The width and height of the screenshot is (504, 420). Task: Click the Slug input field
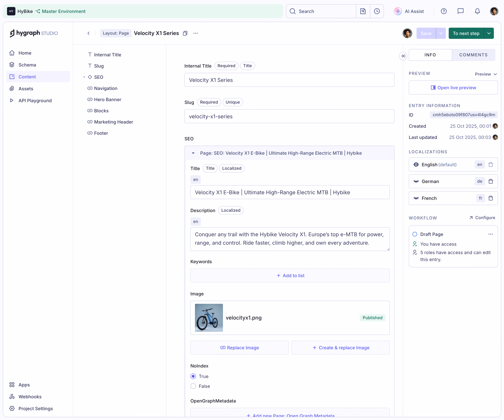click(289, 116)
